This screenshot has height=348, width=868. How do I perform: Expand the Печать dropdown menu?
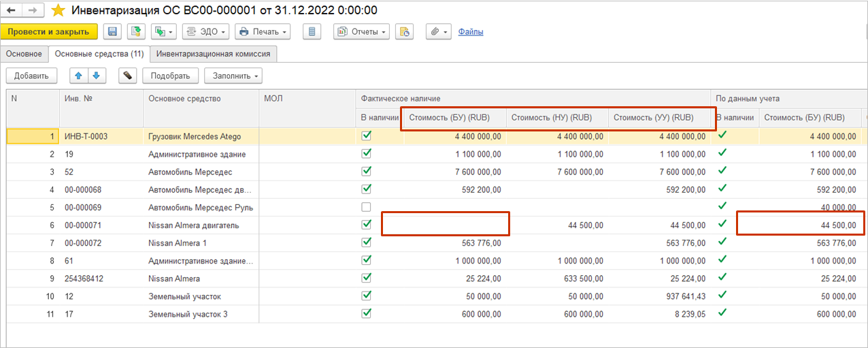pyautogui.click(x=263, y=31)
